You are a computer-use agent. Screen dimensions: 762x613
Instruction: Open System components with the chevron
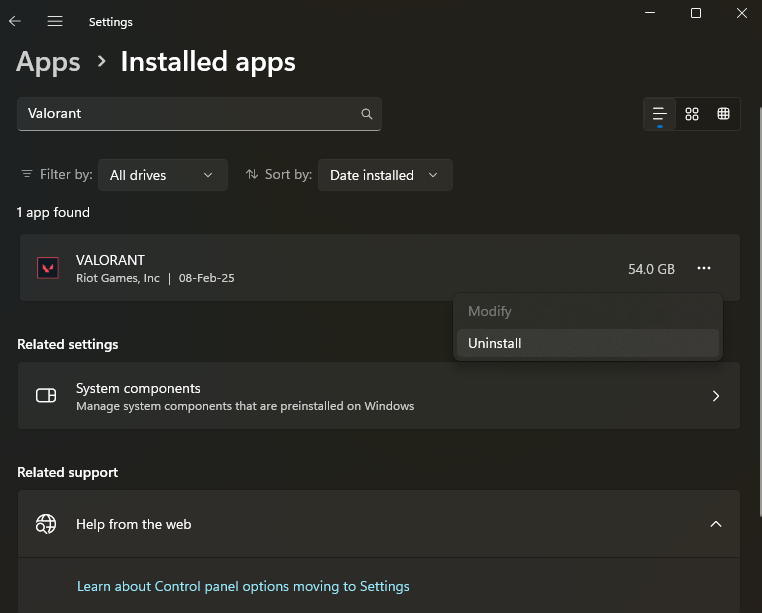click(715, 396)
